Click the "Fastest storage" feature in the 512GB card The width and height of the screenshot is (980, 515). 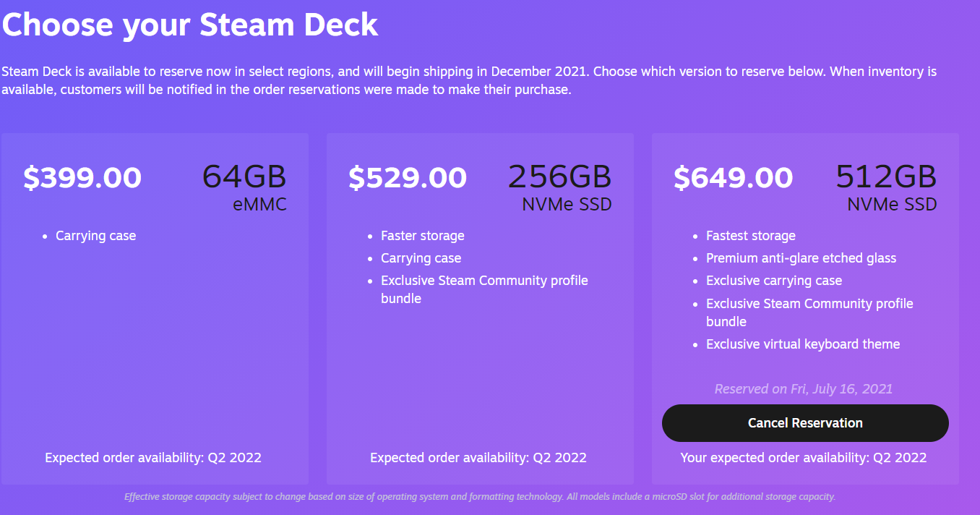point(751,236)
